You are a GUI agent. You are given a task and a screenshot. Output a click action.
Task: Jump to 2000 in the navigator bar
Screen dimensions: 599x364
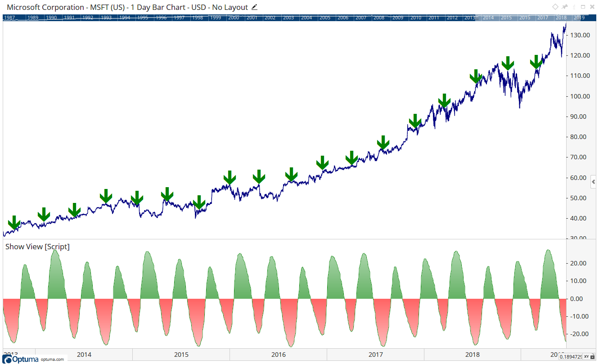(x=234, y=18)
